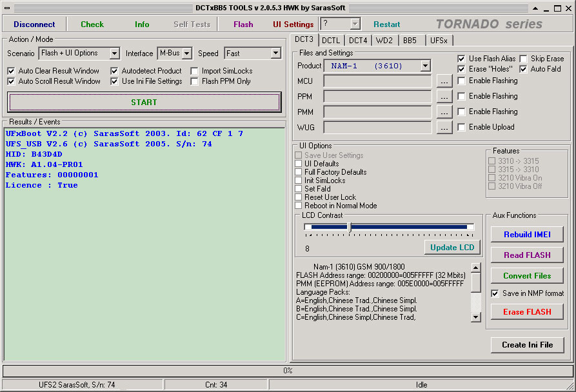Open the UFSx tab
576x392 pixels.
(x=439, y=41)
